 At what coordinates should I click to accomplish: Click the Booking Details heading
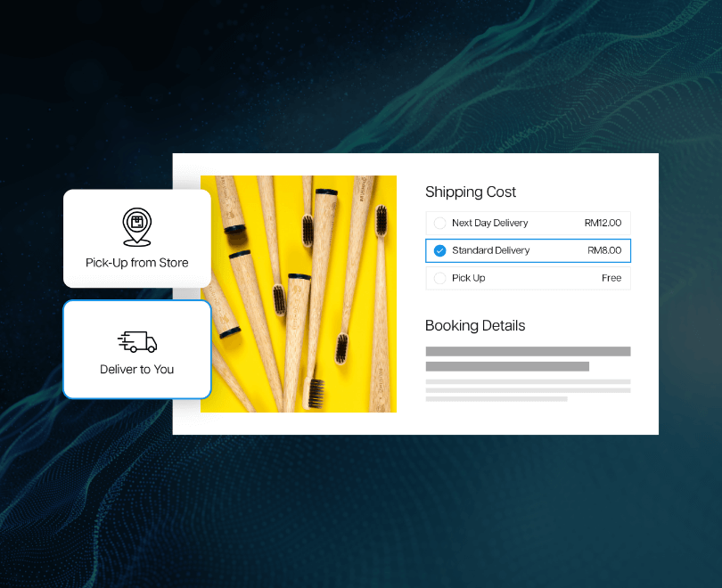[475, 325]
